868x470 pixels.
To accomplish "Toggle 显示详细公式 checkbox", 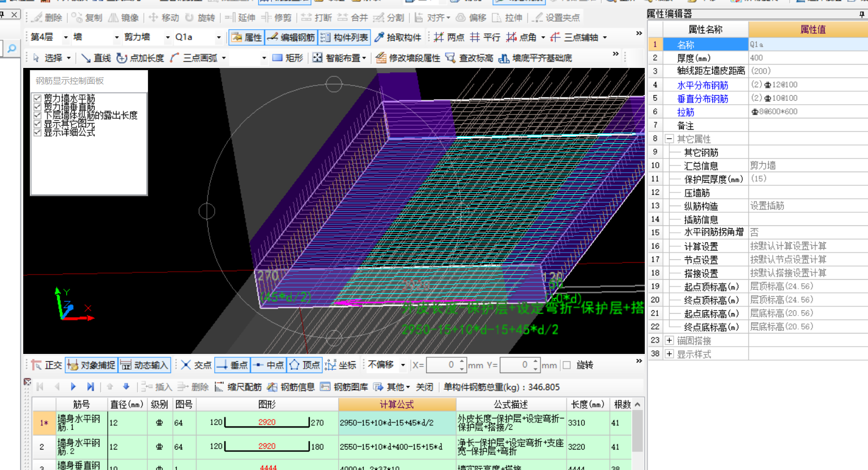I will [x=37, y=133].
